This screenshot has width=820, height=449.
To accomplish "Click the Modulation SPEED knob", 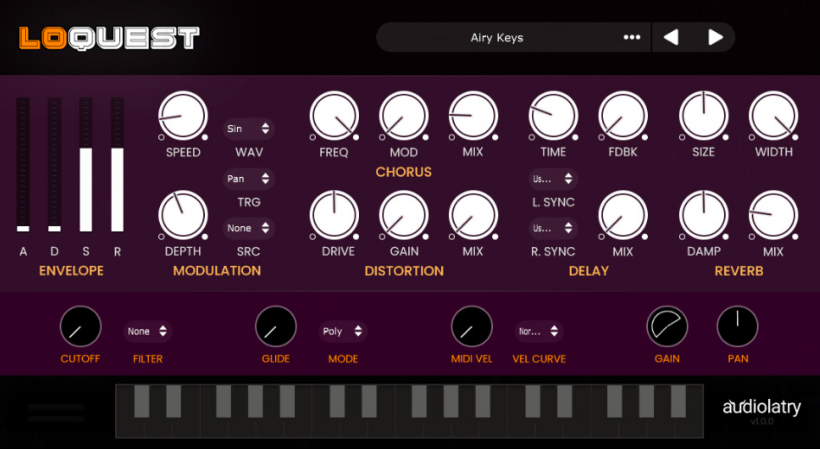I will pos(183,116).
